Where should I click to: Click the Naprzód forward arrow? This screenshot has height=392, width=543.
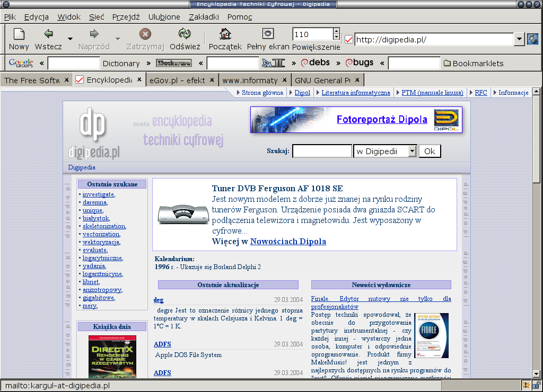coord(94,33)
